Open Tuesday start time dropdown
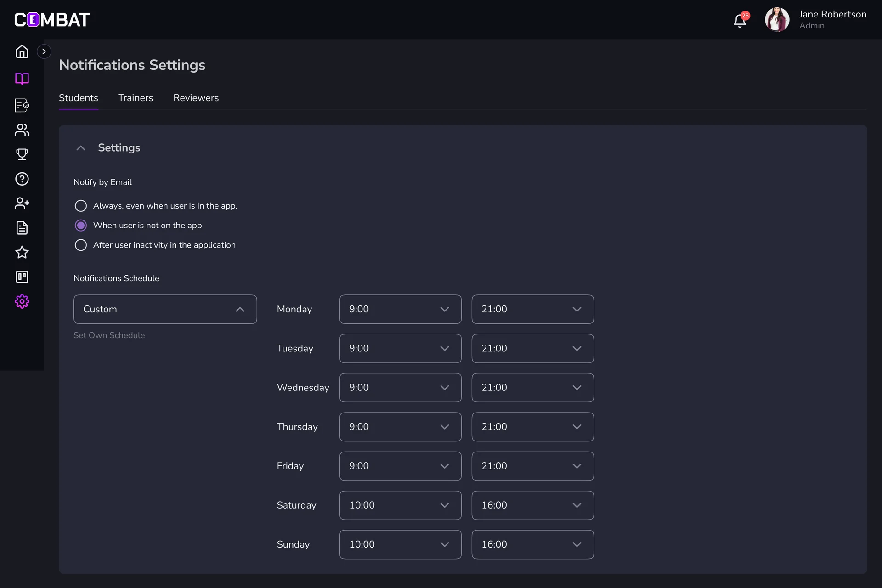Image resolution: width=882 pixels, height=588 pixels. point(401,348)
